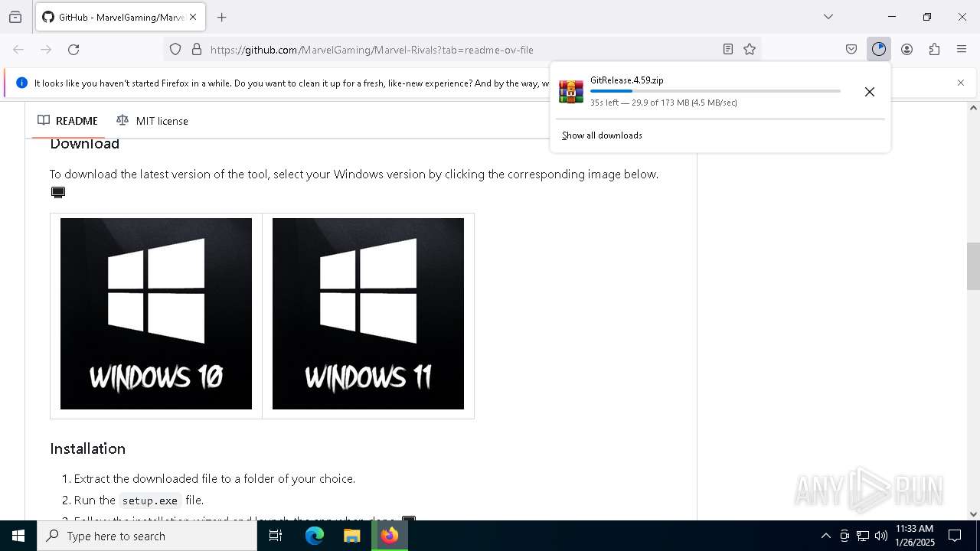Open the tracking protection shield icon
The width and height of the screenshot is (980, 551).
pyautogui.click(x=175, y=49)
